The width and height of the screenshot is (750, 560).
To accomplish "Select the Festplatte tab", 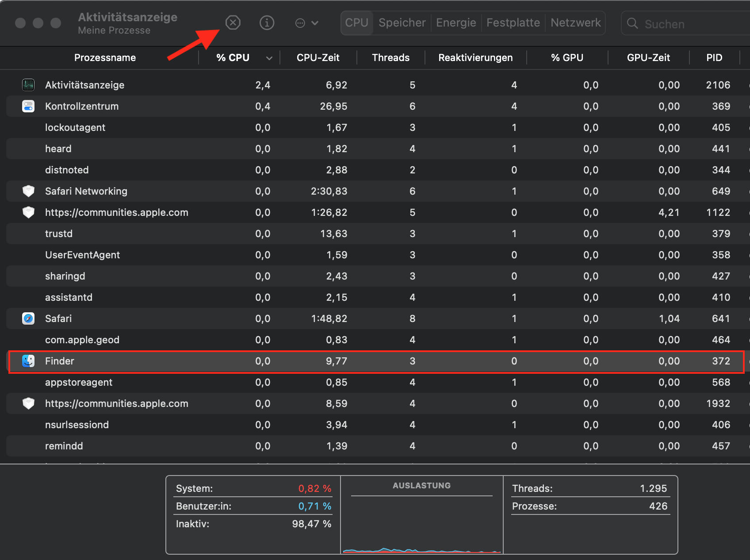I will click(513, 23).
